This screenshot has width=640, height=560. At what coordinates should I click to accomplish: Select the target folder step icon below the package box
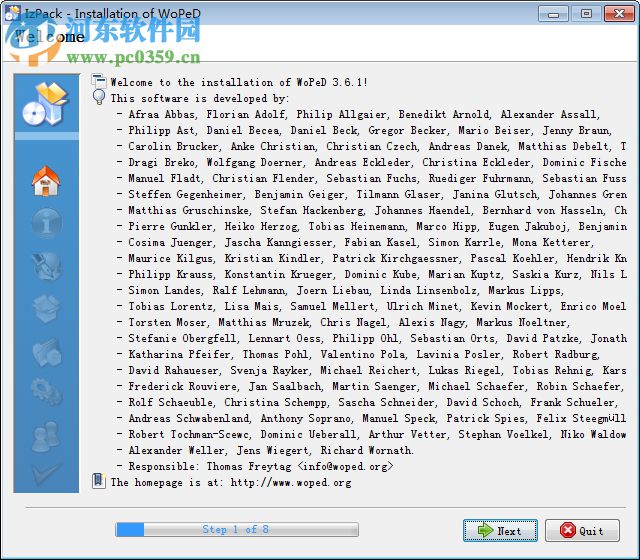47,352
